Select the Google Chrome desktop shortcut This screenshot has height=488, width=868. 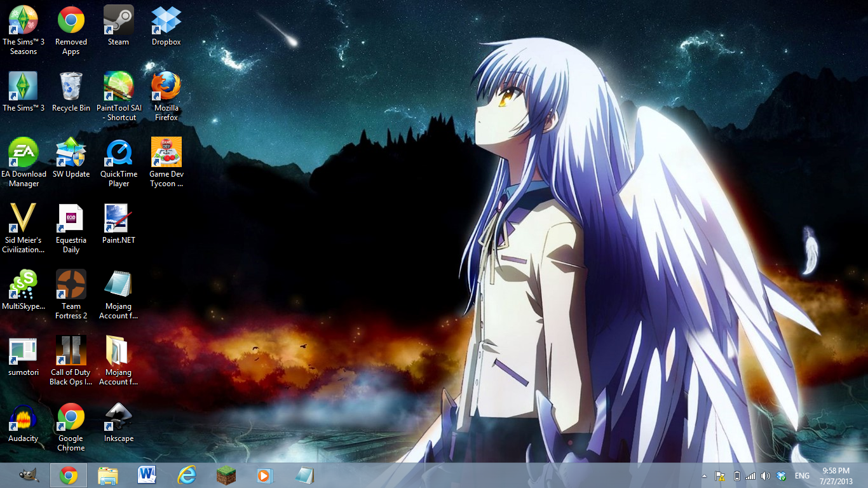click(71, 426)
